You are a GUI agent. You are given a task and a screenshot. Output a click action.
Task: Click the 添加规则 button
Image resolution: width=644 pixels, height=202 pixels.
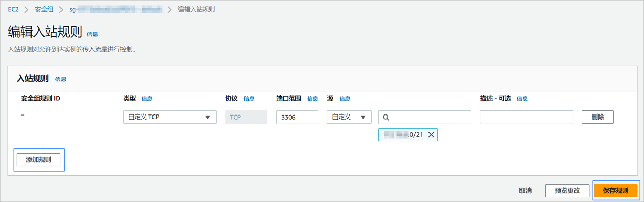pos(39,160)
